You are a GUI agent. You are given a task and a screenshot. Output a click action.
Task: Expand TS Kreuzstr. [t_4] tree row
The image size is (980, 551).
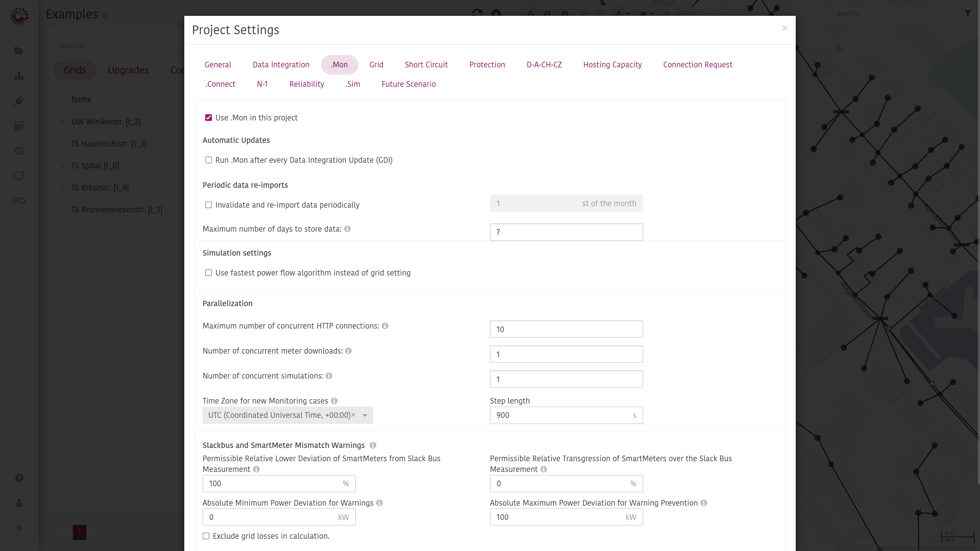pyautogui.click(x=62, y=188)
